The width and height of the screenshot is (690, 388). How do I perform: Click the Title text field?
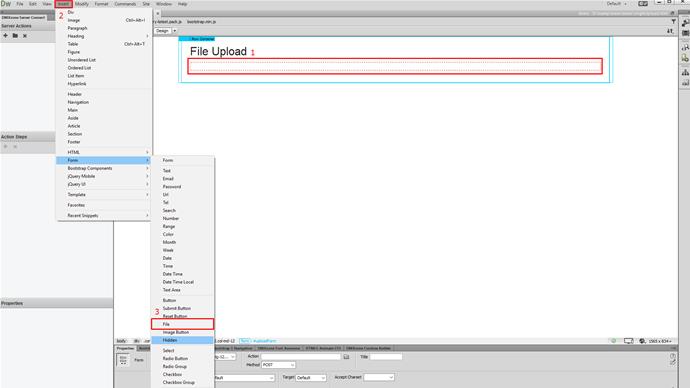(385, 357)
